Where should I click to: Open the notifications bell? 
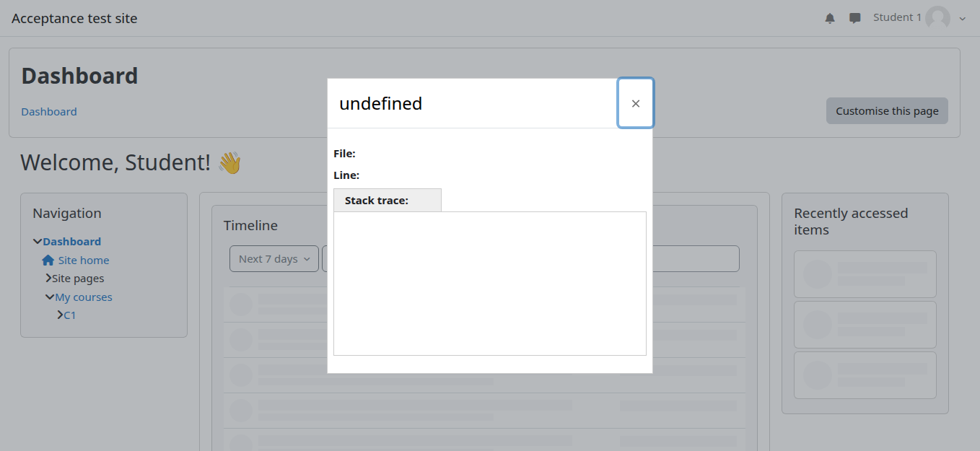point(830,18)
